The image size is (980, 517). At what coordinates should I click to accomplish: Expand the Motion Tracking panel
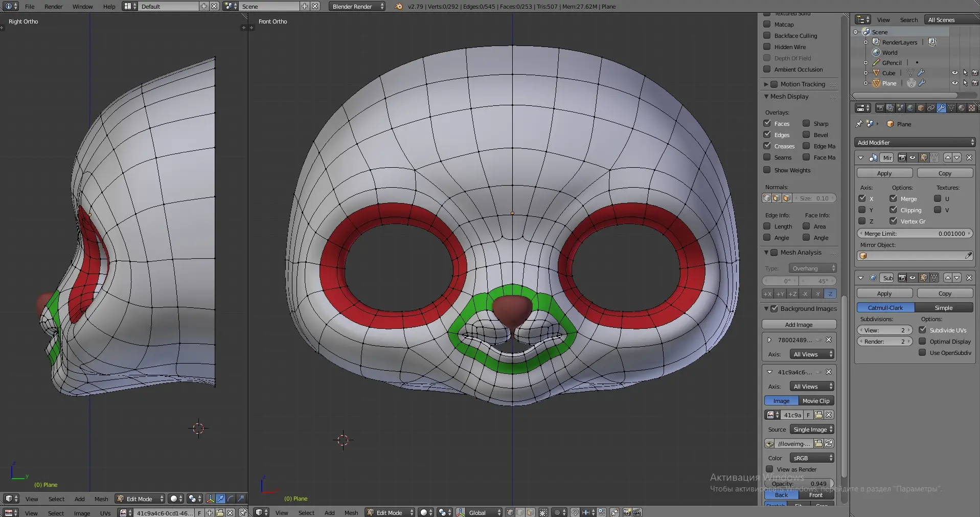[766, 84]
